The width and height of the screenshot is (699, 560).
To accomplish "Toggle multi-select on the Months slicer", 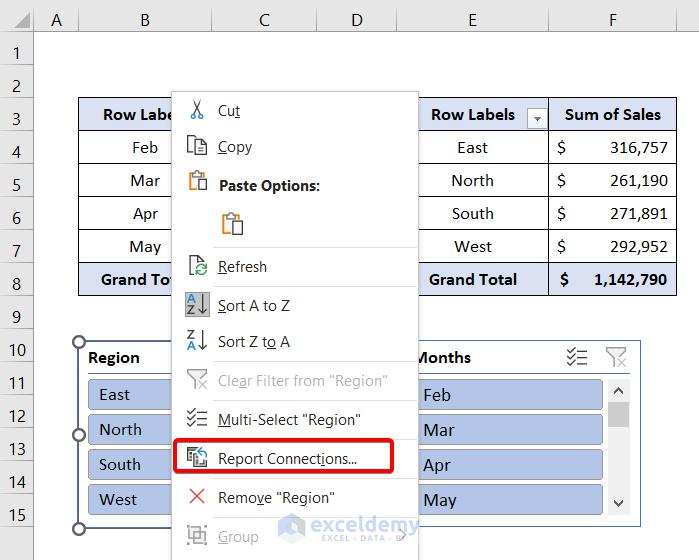I will click(x=577, y=357).
